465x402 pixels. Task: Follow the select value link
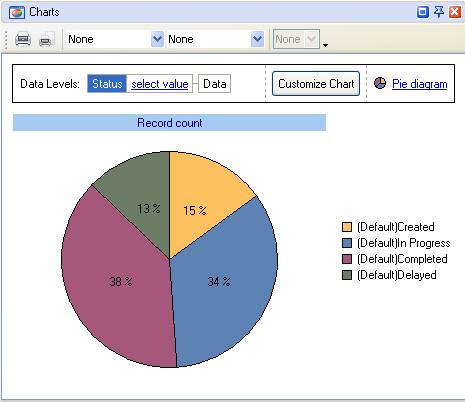coord(160,84)
